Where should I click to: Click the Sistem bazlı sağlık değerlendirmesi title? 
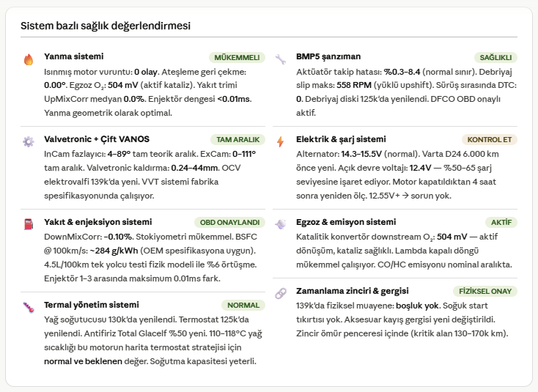[106, 26]
